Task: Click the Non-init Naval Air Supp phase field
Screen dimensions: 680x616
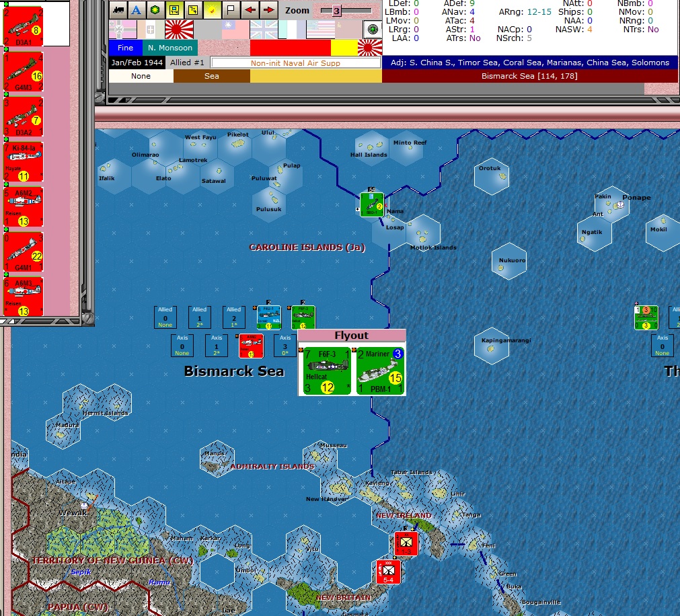Action: point(295,63)
